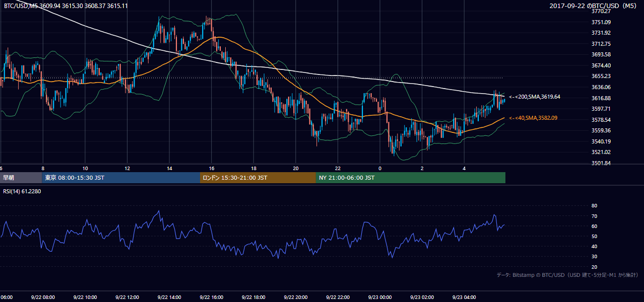The image size is (644, 302).
Task: Click the 9/22 14:00 time label
Action: coord(169,297)
